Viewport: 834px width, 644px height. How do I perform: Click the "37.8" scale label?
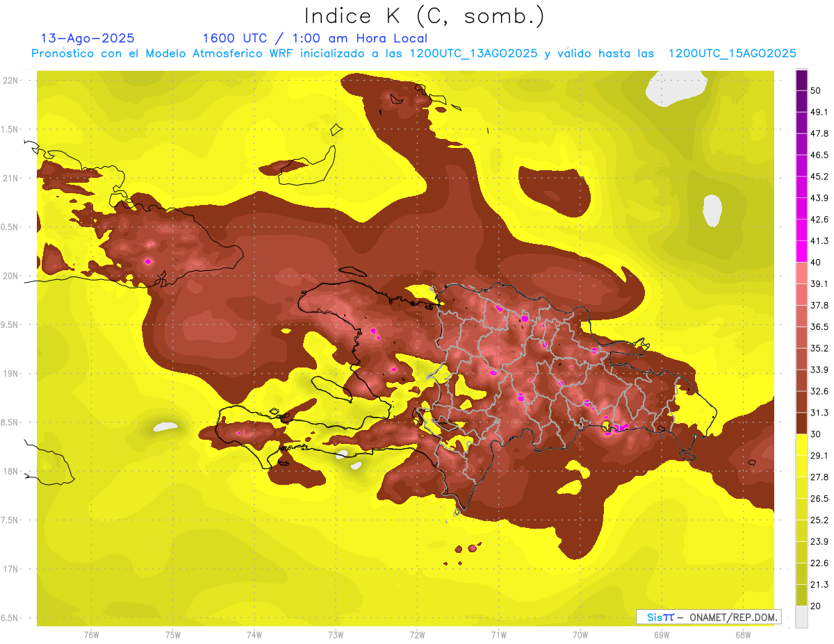pyautogui.click(x=819, y=306)
